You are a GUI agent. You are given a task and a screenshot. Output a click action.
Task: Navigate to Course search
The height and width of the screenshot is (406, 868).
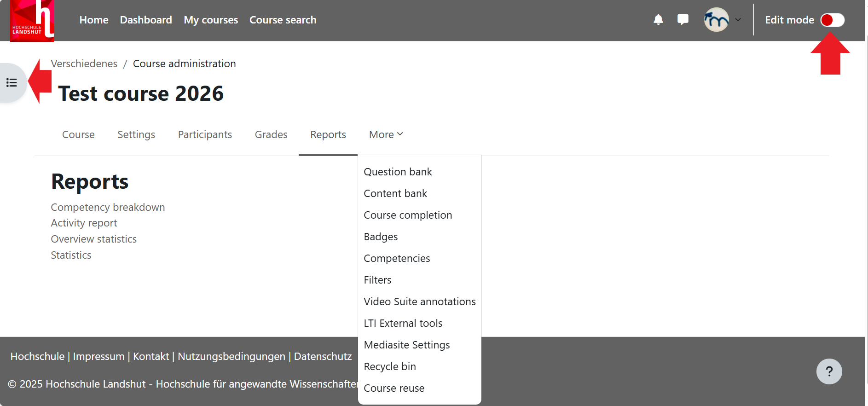[283, 20]
